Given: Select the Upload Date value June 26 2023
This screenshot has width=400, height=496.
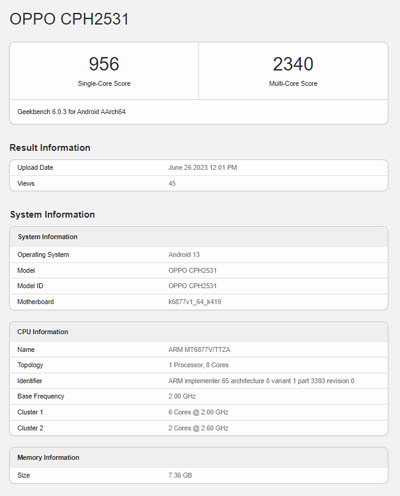Looking at the screenshot, I should tap(203, 167).
